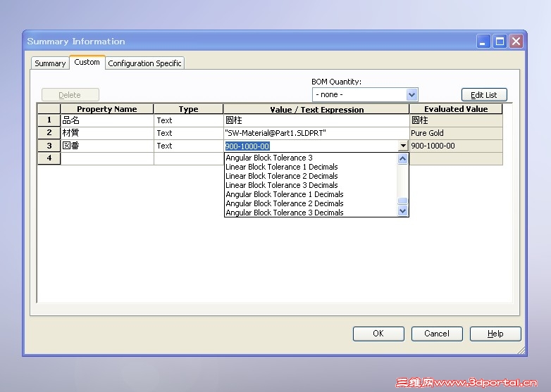The height and width of the screenshot is (392, 551).
Task: Click the Type cell of row 2
Action: pos(188,132)
